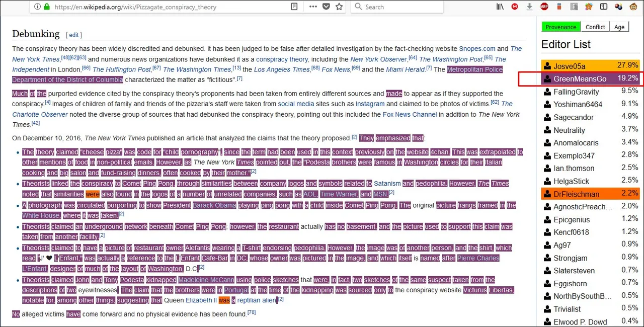Select GreenMeansGo purple editor row
Screen dimensions: 644x327
click(590, 79)
